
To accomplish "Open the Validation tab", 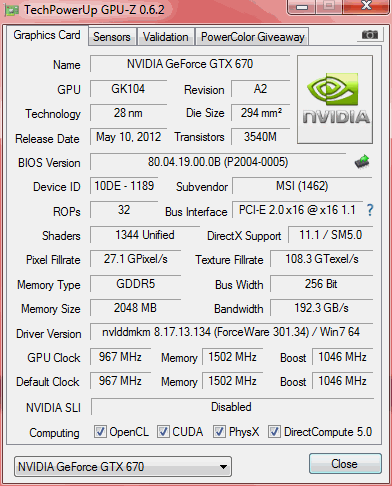I will pyautogui.click(x=166, y=37).
